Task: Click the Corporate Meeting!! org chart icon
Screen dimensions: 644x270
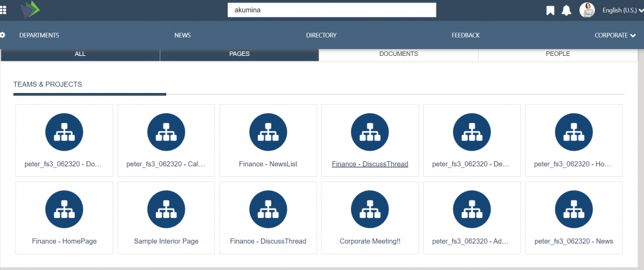Action: (370, 209)
